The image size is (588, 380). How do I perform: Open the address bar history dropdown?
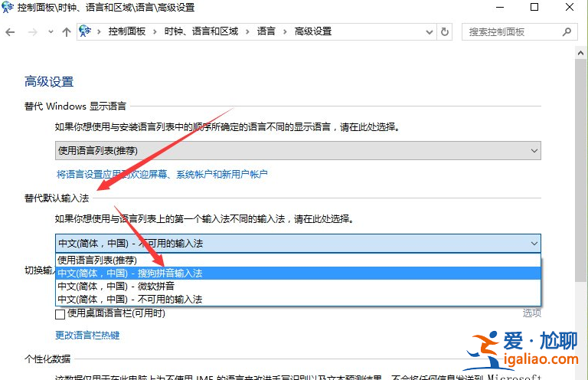click(430, 32)
